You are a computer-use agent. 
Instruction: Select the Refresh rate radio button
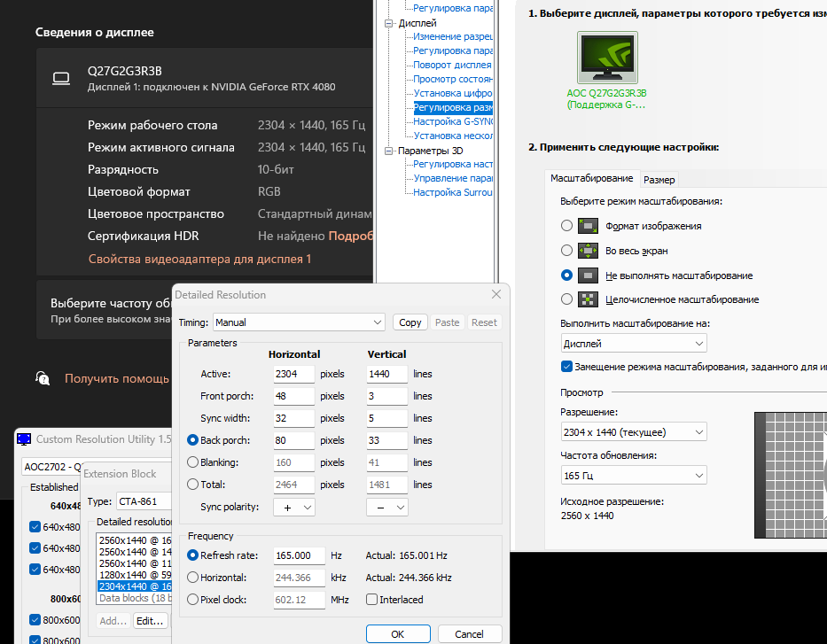[192, 555]
